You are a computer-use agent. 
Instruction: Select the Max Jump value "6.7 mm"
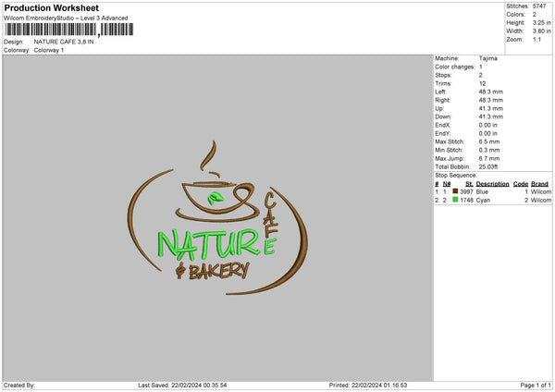coord(489,158)
